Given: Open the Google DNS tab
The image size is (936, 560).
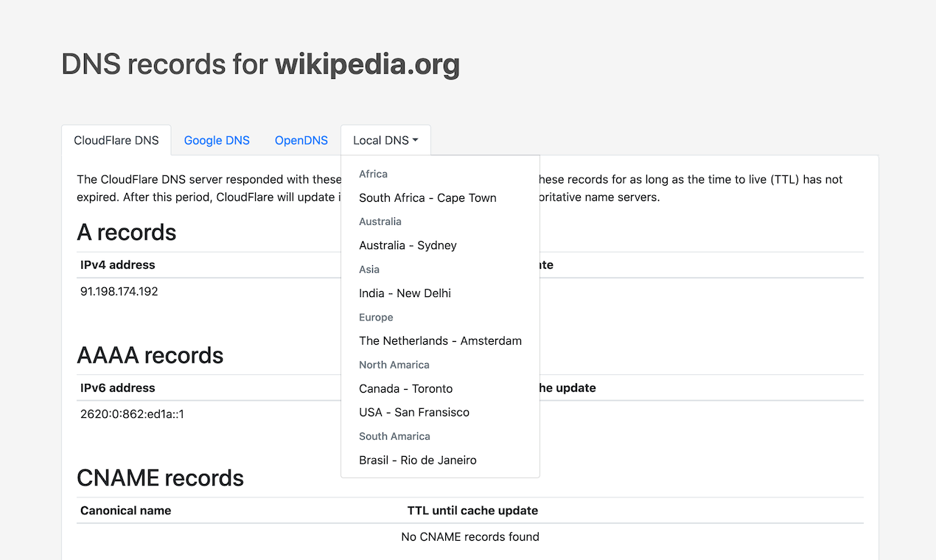Looking at the screenshot, I should [x=217, y=140].
